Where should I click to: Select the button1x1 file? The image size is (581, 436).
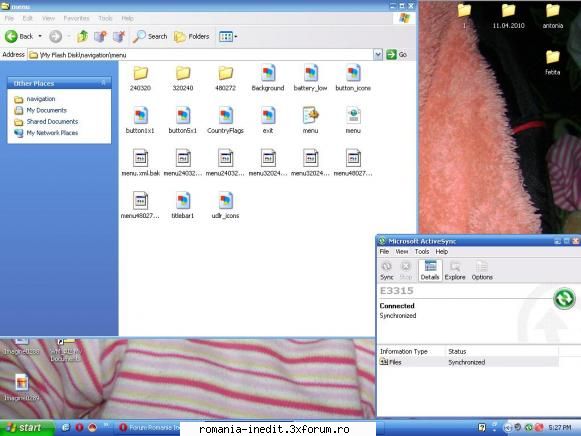tap(140, 120)
